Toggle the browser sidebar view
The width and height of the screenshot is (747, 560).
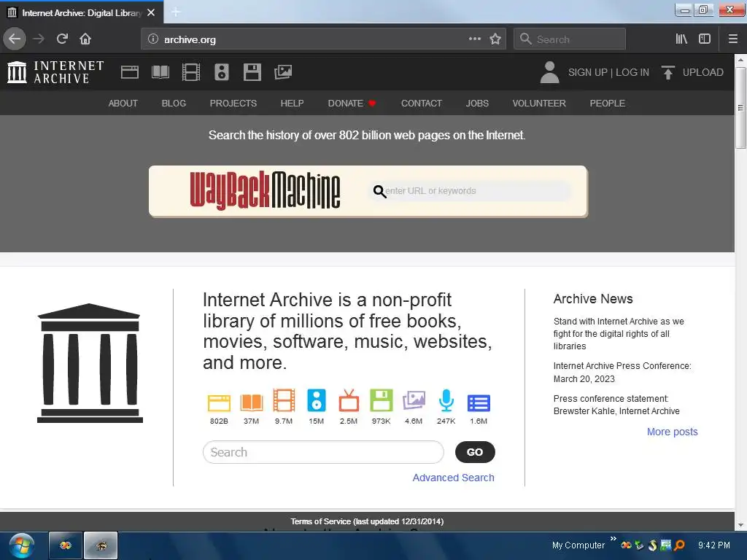click(705, 39)
